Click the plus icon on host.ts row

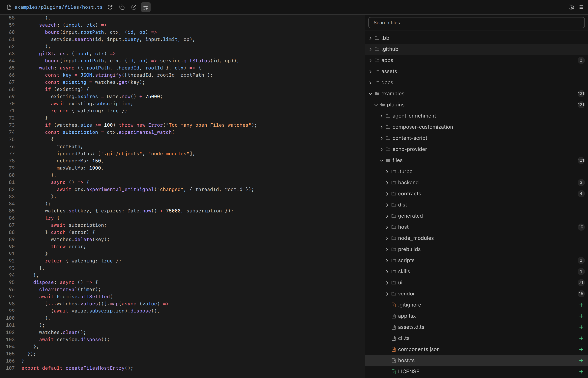tap(581, 360)
